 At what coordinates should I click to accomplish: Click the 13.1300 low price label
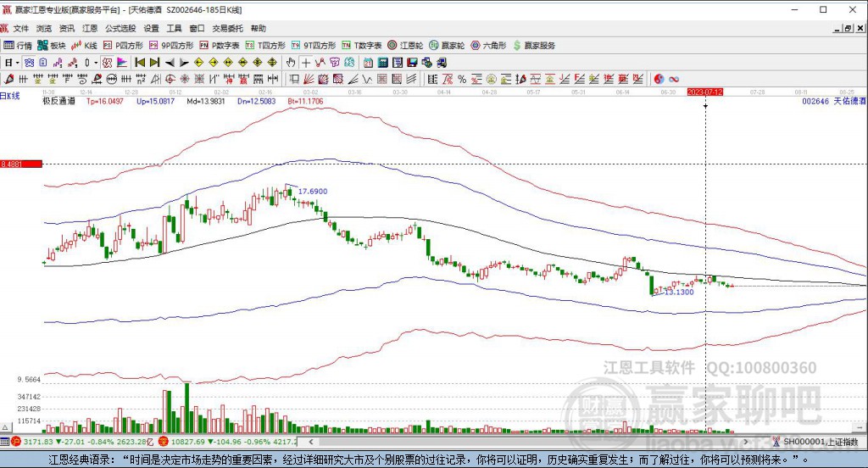pyautogui.click(x=679, y=292)
